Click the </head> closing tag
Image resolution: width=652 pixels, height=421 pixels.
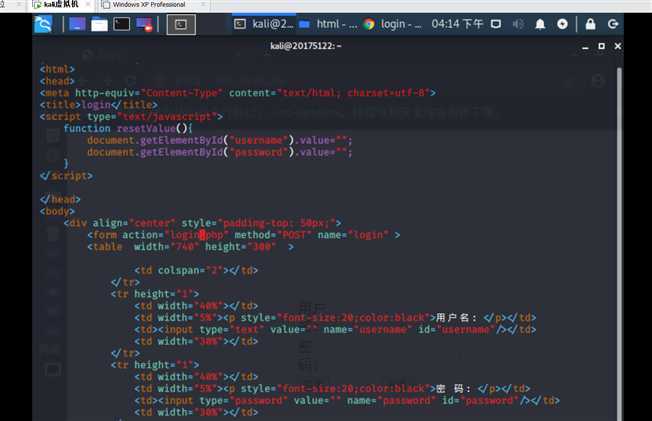click(60, 199)
